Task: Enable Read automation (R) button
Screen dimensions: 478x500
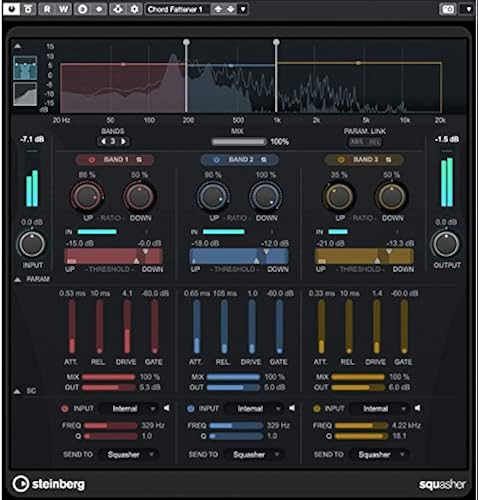Action: coord(47,9)
